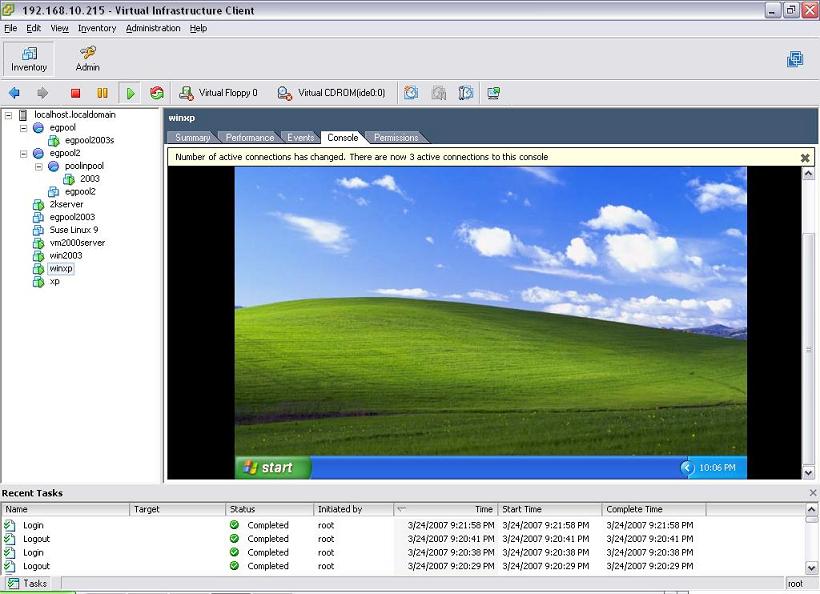Power off VM with red stop icon

click(75, 93)
